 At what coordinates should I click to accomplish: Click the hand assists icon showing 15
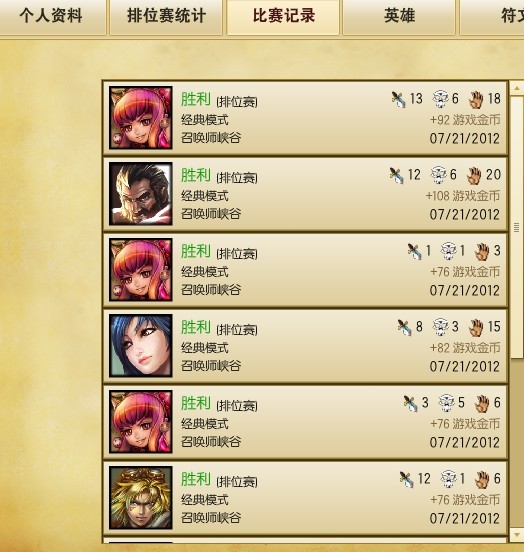[x=476, y=327]
